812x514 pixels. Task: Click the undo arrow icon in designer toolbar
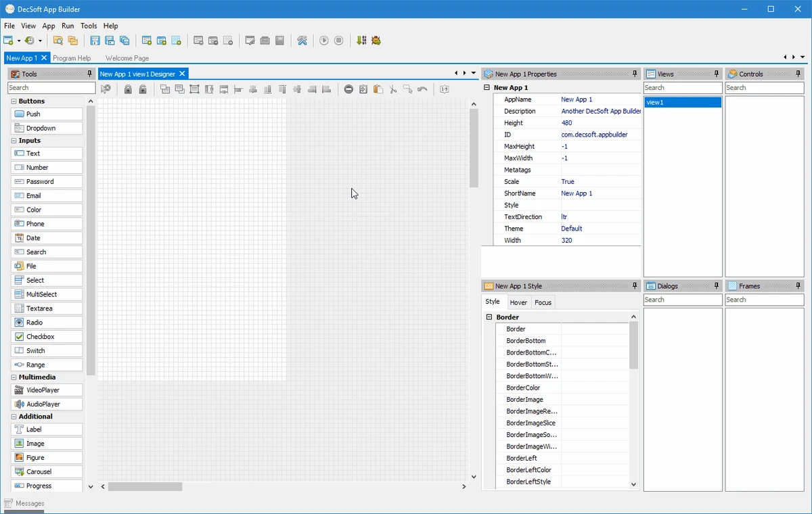tap(422, 89)
